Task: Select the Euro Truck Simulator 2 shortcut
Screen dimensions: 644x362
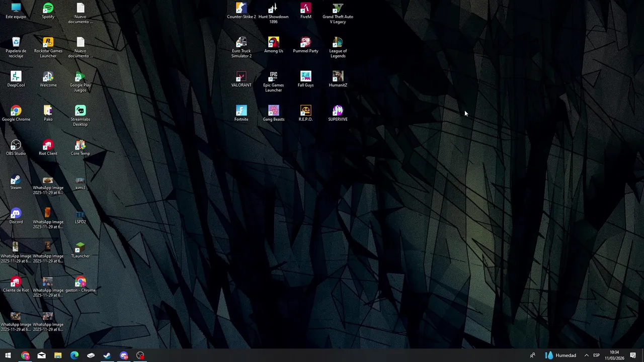Action: pyautogui.click(x=242, y=48)
